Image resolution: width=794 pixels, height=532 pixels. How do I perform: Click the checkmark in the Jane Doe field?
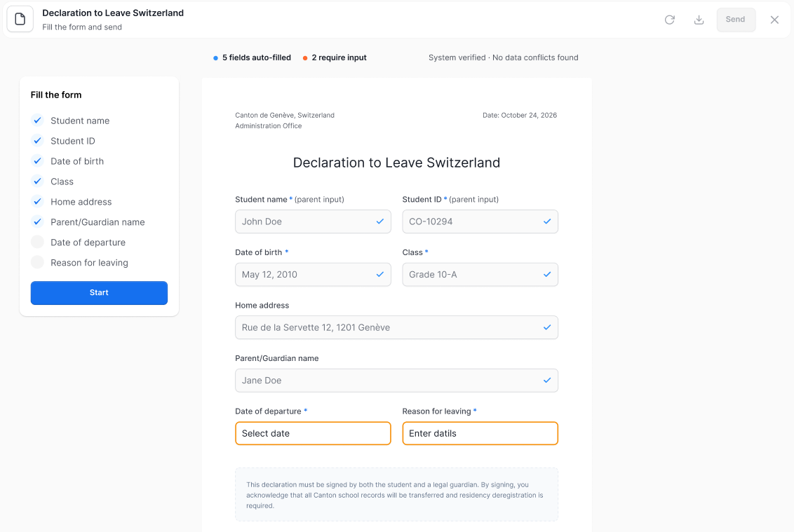[547, 380]
